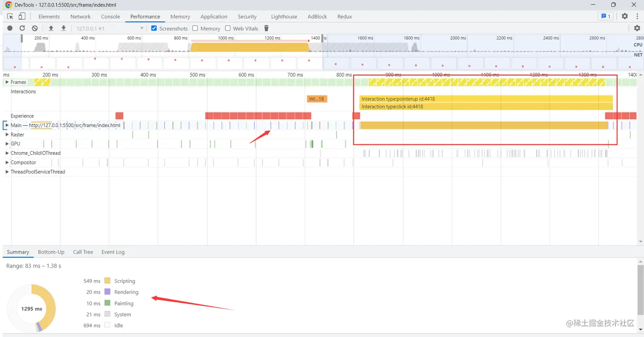
Task: Click the System gray legend swatch
Action: tap(107, 314)
